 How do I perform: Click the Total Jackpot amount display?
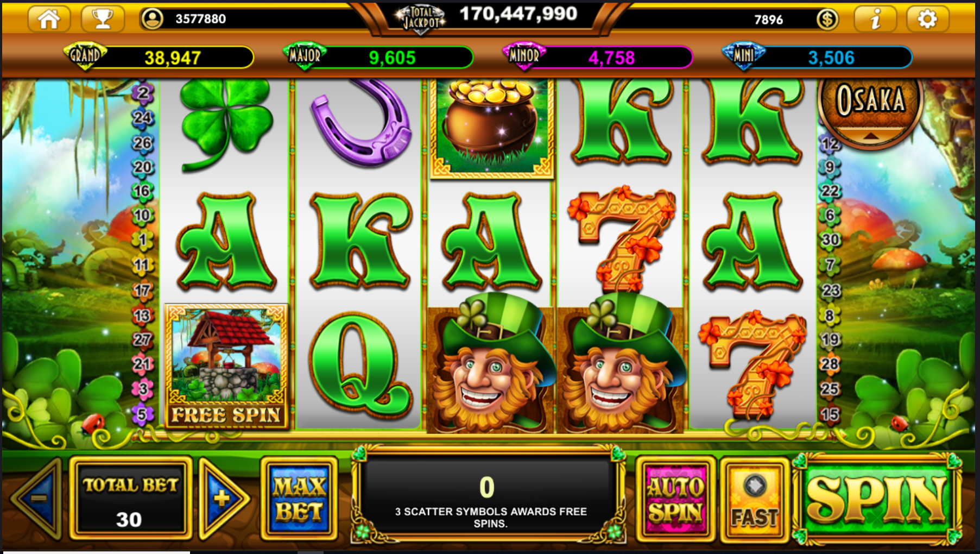518,14
